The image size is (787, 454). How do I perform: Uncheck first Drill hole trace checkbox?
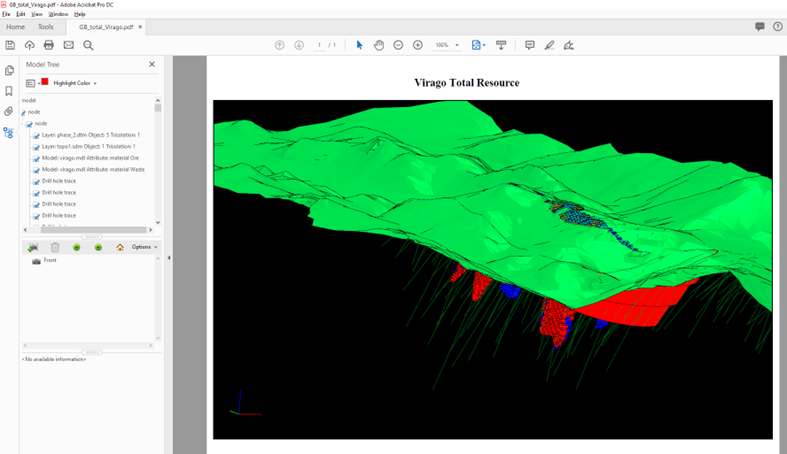[36, 182]
